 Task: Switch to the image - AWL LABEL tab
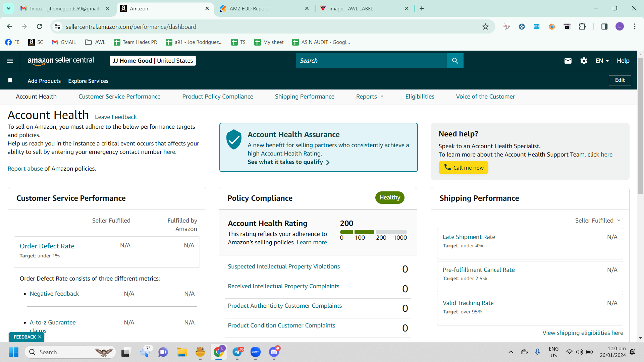tap(364, 9)
